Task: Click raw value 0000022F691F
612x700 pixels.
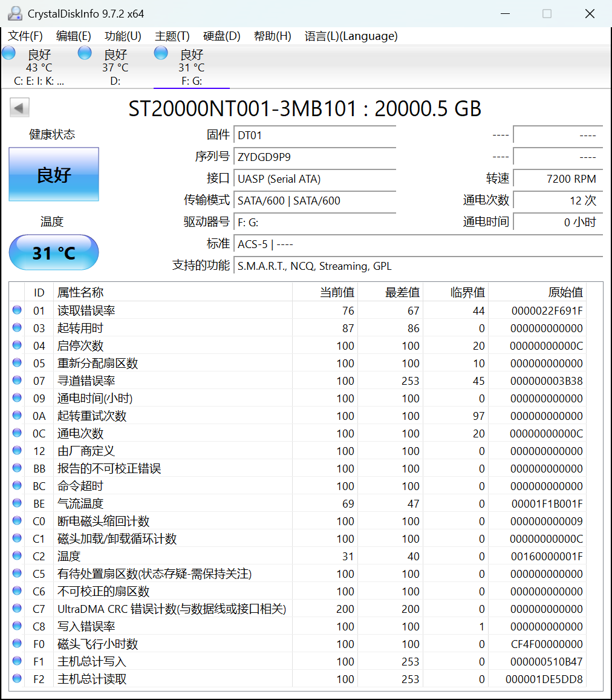Action: point(547,311)
